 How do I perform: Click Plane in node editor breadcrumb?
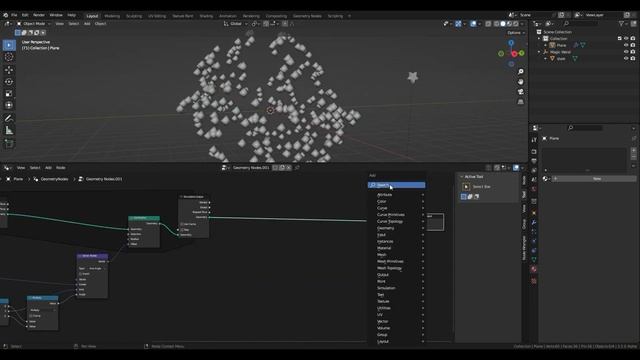pos(18,179)
